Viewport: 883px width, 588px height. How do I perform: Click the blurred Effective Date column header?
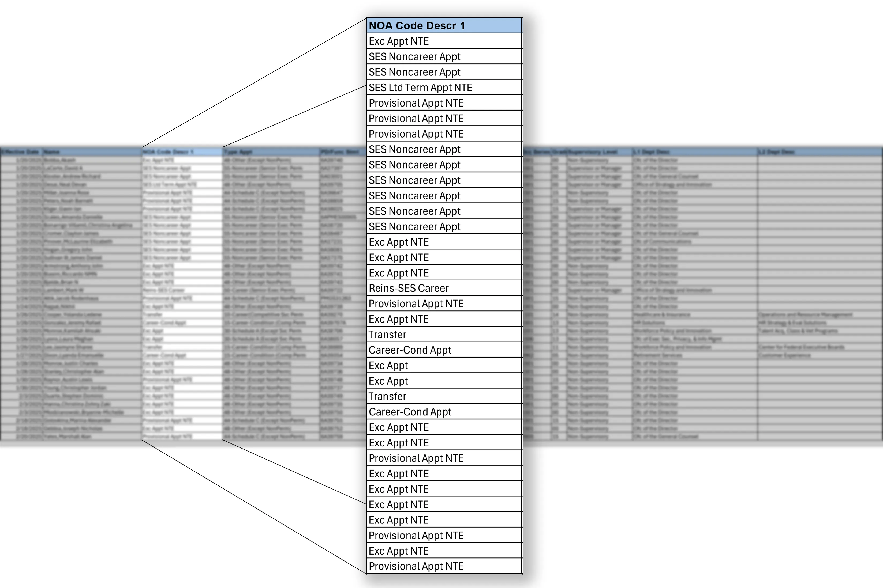click(21, 152)
